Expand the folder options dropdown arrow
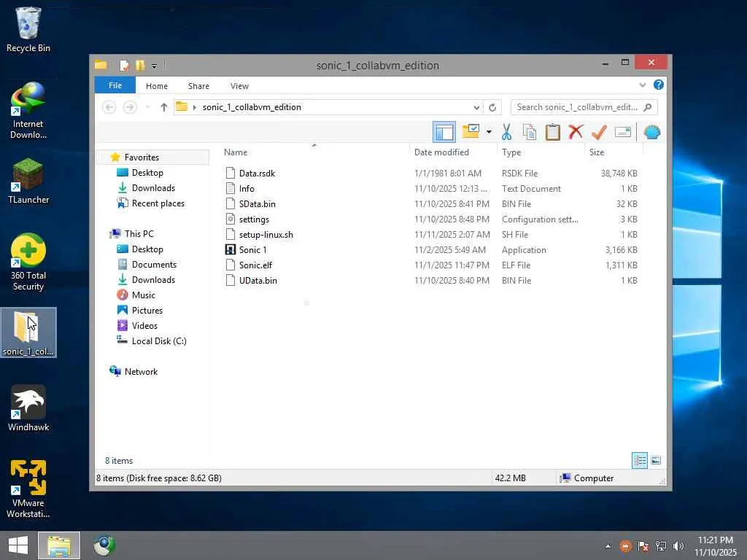747x560 pixels. point(489,132)
